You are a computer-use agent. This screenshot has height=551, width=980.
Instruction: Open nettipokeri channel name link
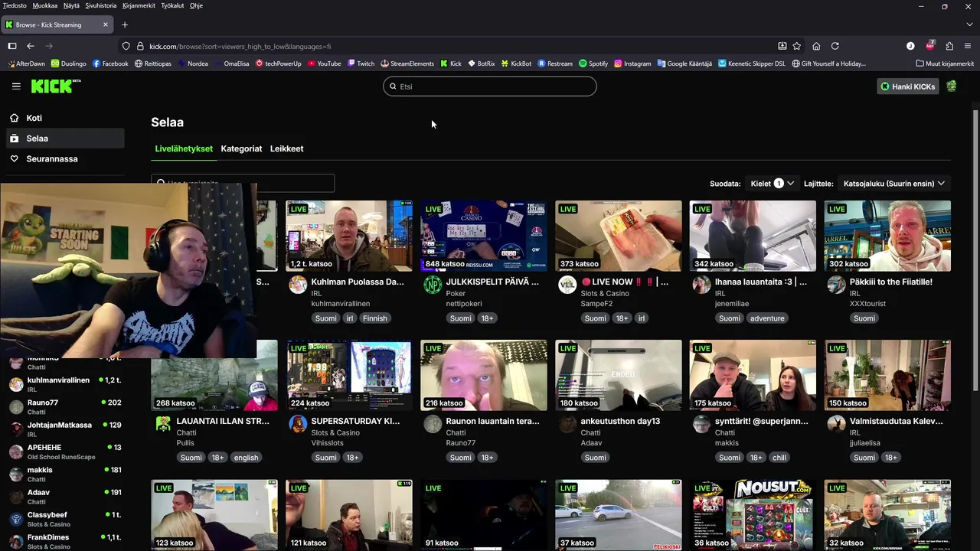pyautogui.click(x=464, y=304)
